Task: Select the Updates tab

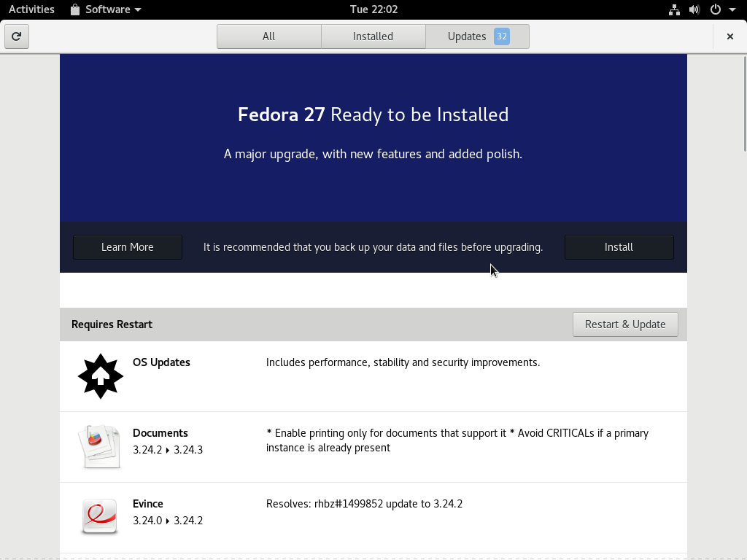Action: coord(477,36)
